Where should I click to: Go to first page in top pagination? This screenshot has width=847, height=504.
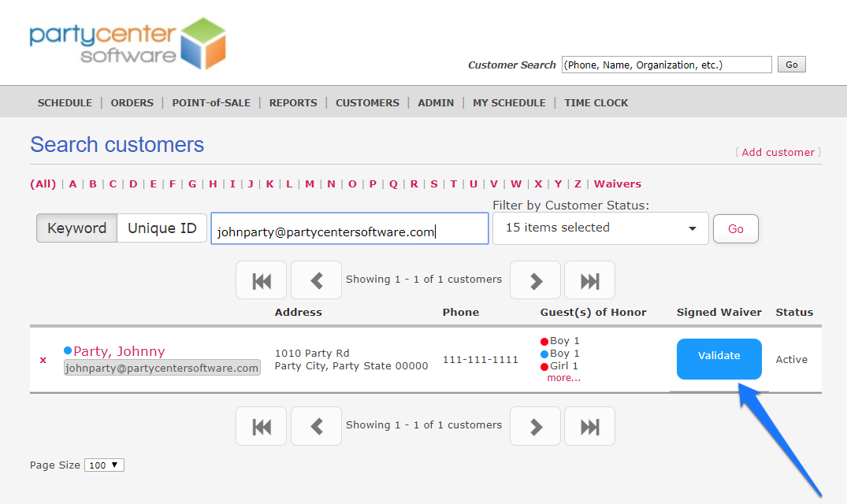point(261,280)
